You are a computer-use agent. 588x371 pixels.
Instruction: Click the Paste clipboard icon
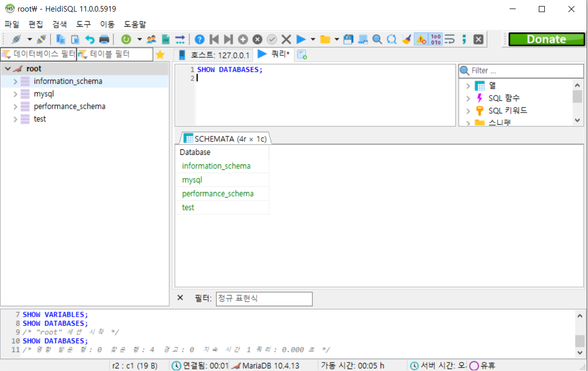(x=75, y=39)
